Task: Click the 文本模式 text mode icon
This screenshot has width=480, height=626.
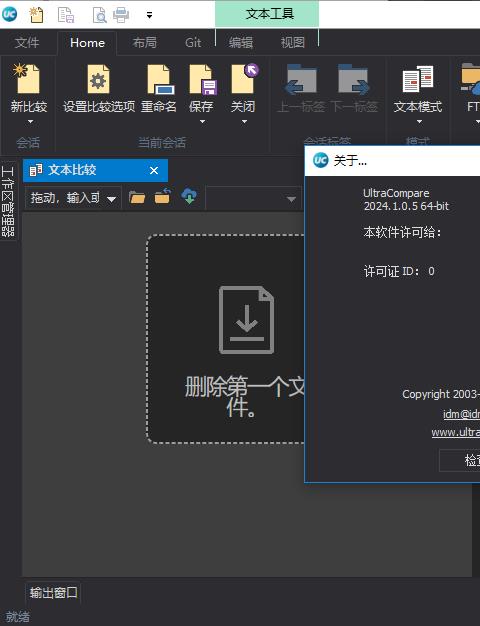Action: coord(418,79)
